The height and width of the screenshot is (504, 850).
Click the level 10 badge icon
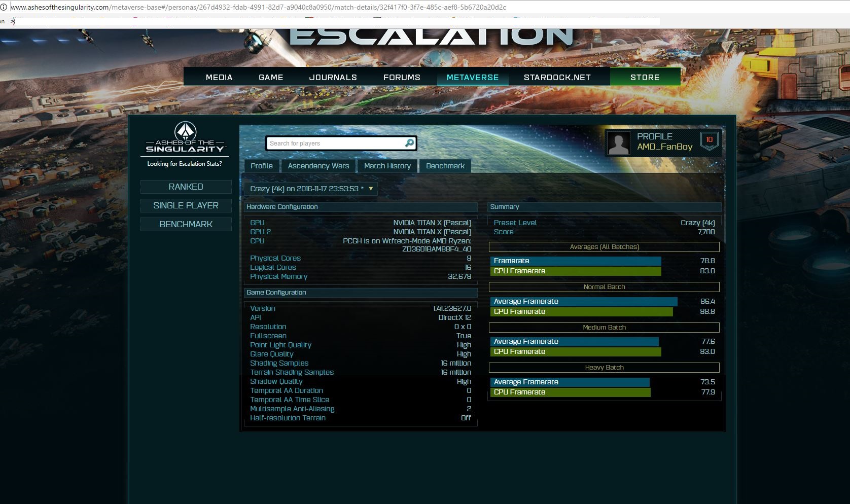709,140
